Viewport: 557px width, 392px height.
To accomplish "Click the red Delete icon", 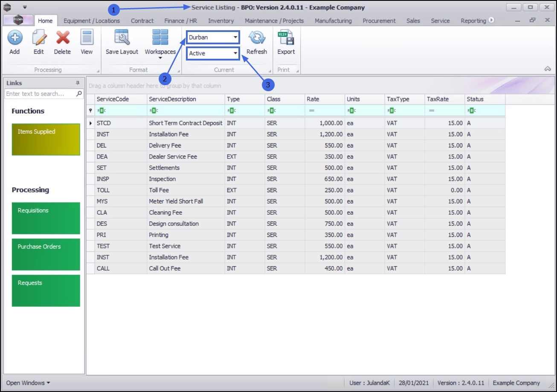I will [63, 38].
